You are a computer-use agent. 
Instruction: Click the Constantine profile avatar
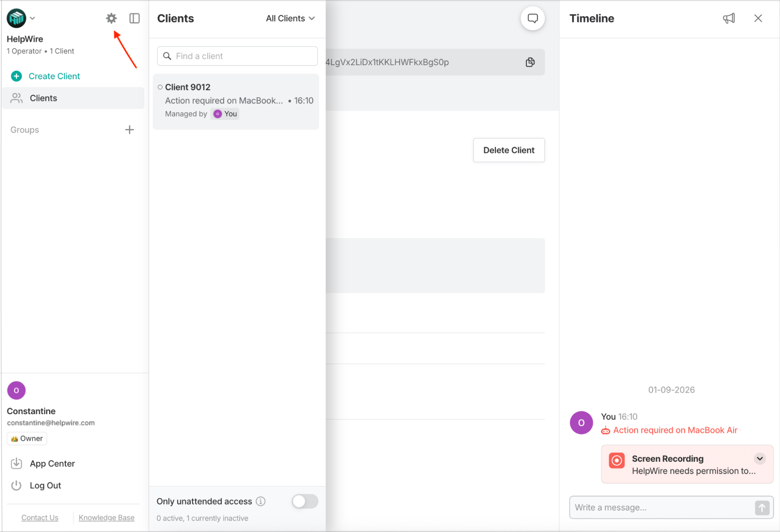(16, 390)
